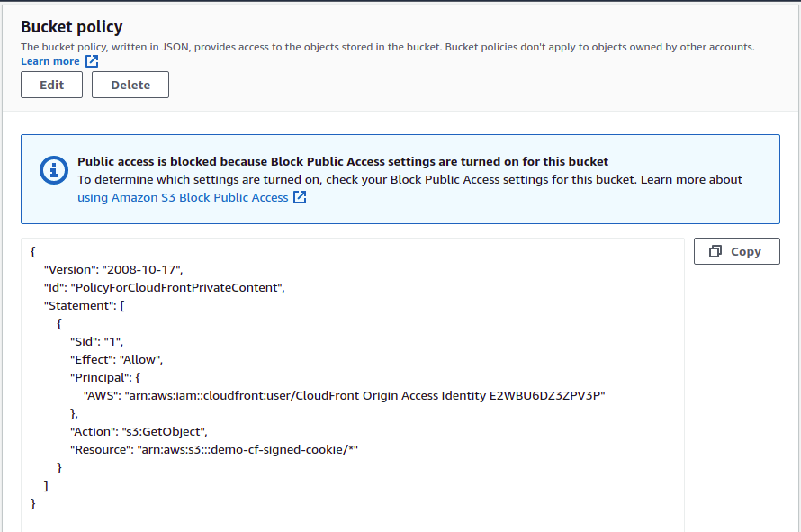Open 'using Amazon S3 Block Public Access' link
This screenshot has width=801, height=532.
183,197
